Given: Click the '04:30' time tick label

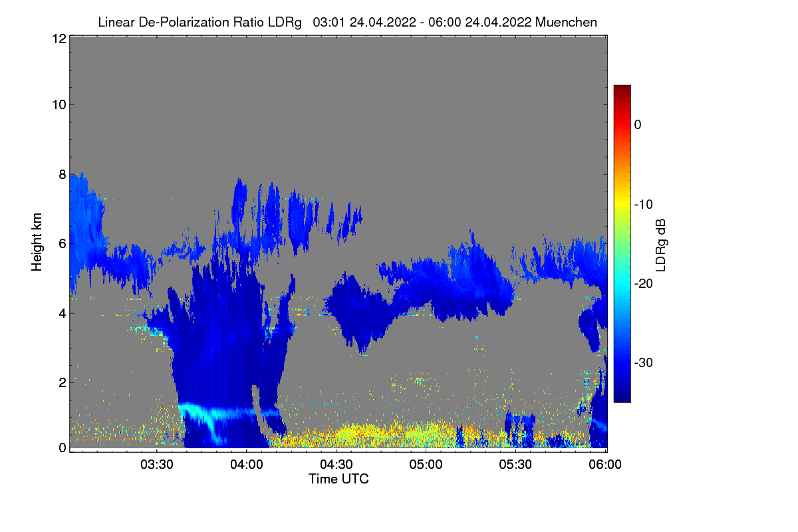Looking at the screenshot, I should [336, 465].
